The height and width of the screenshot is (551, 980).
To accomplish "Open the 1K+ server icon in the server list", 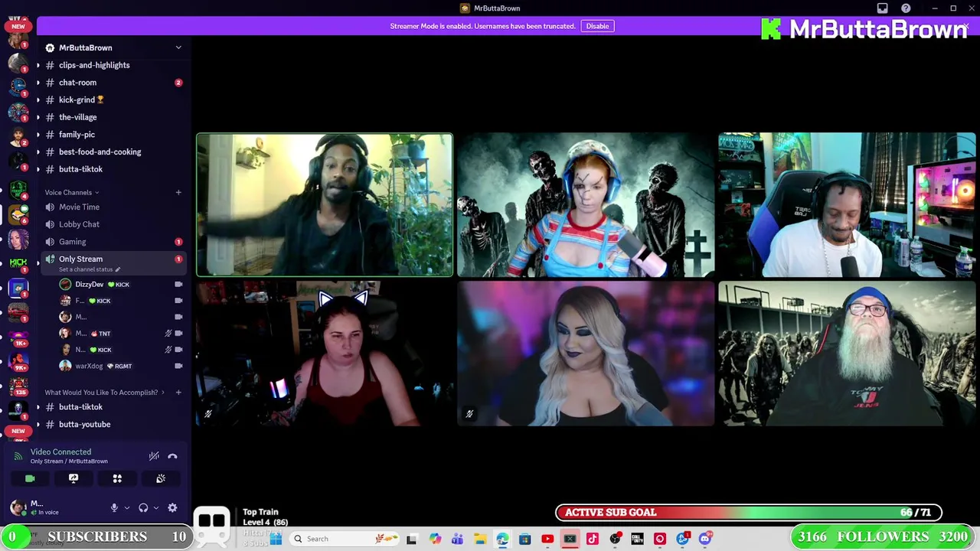I will point(18,337).
